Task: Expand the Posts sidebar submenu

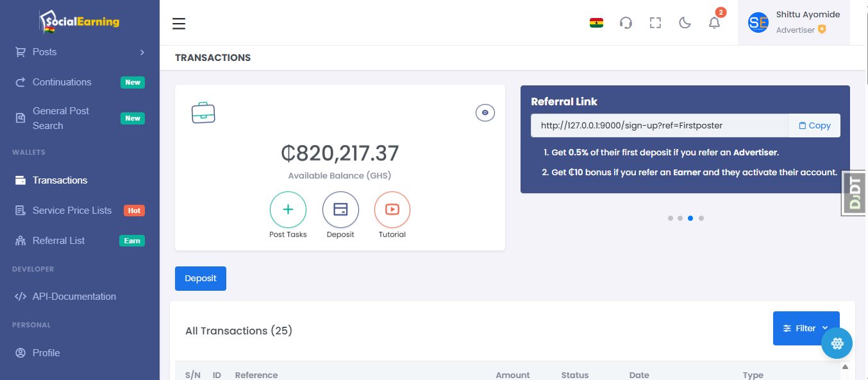Action: [x=80, y=52]
